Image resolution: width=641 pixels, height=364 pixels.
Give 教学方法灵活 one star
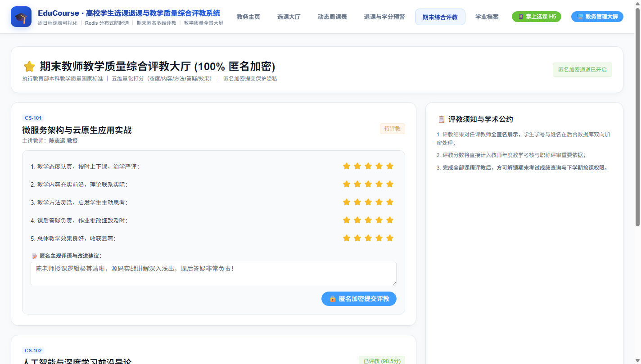[x=347, y=202]
